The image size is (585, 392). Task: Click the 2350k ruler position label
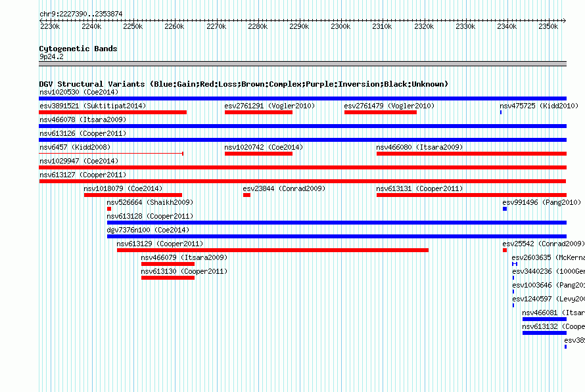tap(548, 26)
